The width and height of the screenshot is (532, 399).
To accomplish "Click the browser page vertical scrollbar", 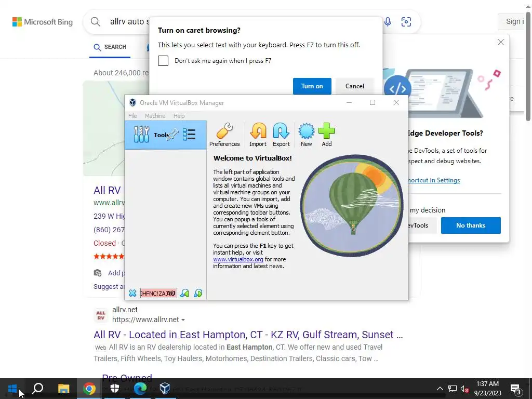I will pyautogui.click(x=528, y=66).
